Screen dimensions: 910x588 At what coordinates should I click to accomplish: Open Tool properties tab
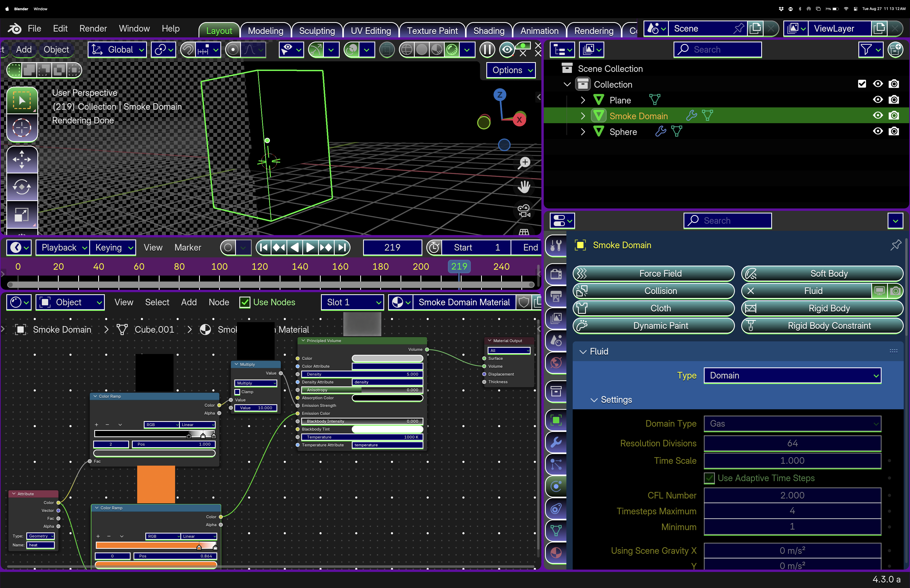point(556,246)
